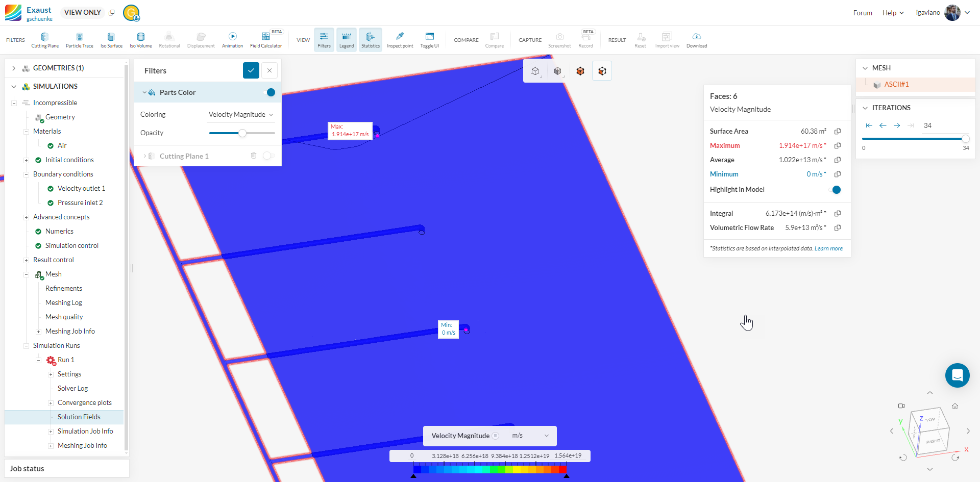The width and height of the screenshot is (980, 482).
Task: Add an Iso Surface filter
Action: coord(111,40)
